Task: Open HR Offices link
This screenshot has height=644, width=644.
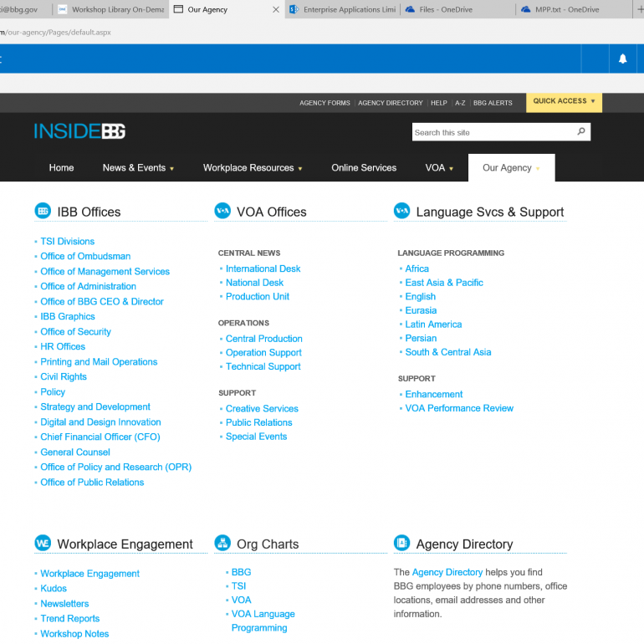Action: [63, 346]
